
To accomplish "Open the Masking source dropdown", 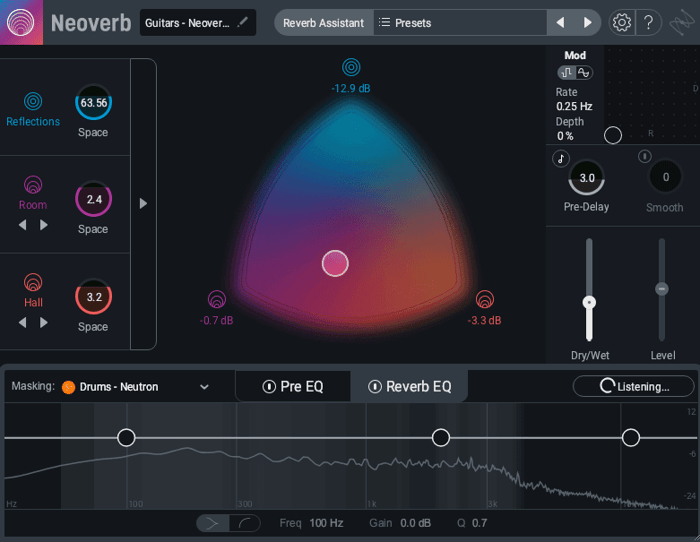I will (204, 387).
